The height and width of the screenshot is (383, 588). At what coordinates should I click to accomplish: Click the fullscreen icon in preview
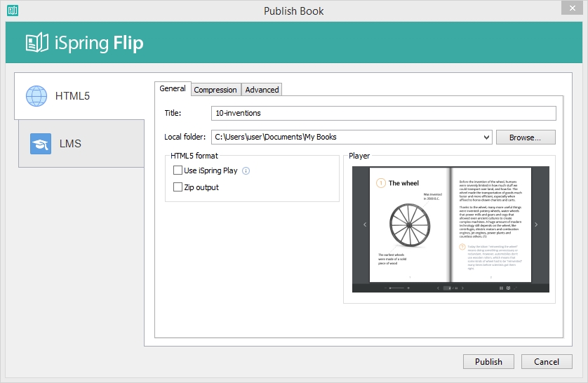(x=515, y=288)
